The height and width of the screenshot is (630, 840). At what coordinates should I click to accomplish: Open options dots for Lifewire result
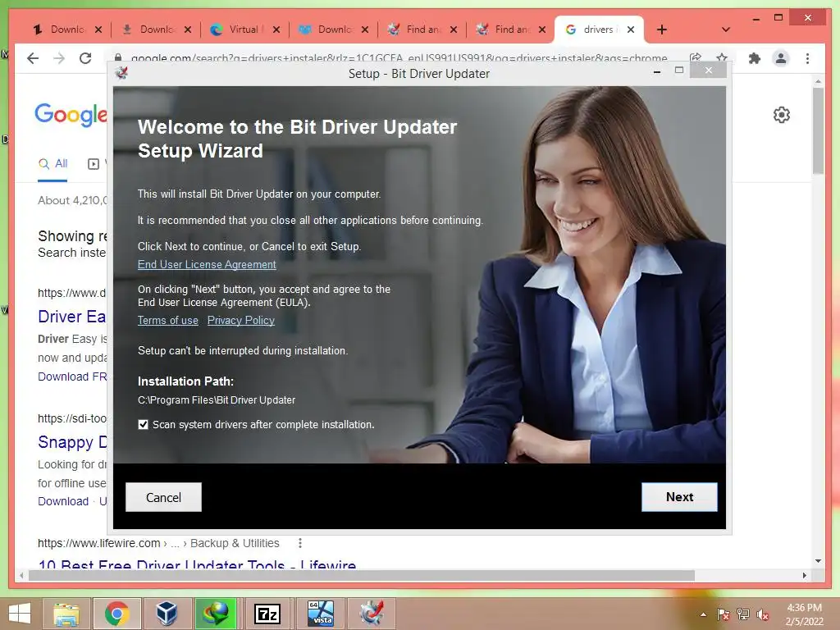(x=300, y=543)
